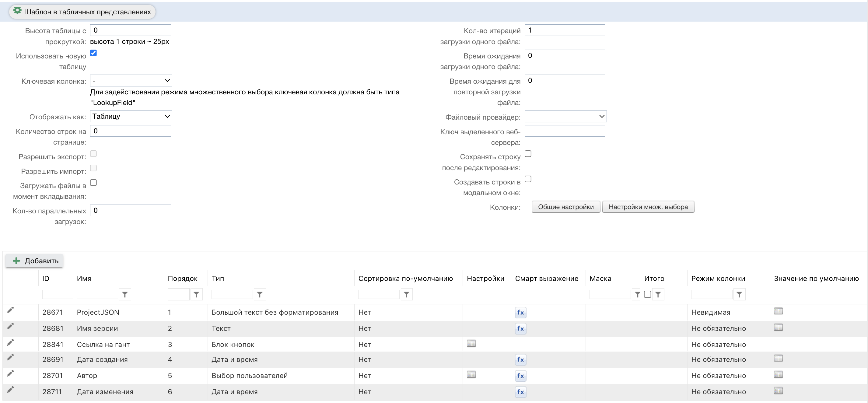This screenshot has height=403, width=868.
Task: Click the Тип column filter input
Action: tap(232, 295)
